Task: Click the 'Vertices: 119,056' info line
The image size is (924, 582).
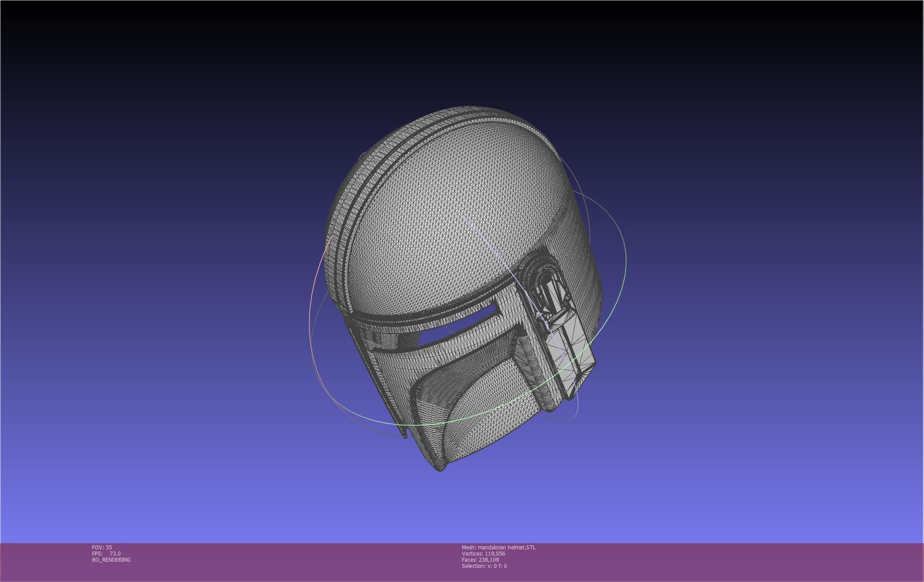Action: (484, 553)
